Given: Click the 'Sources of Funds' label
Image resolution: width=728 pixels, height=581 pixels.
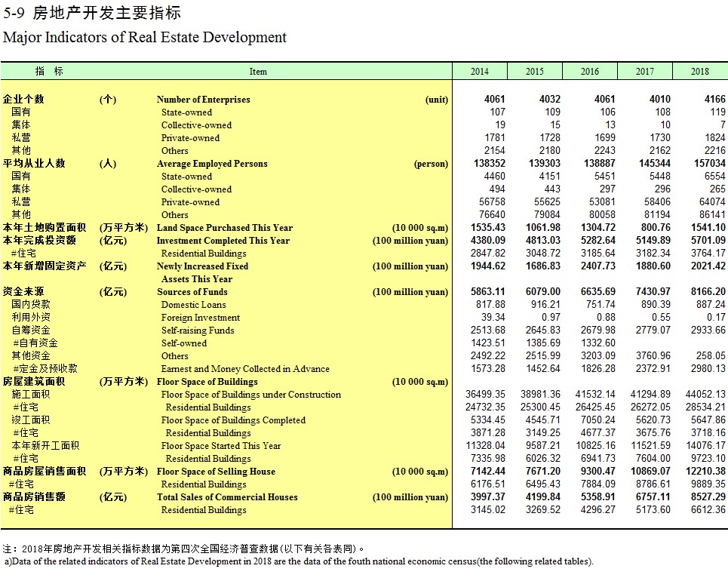Looking at the screenshot, I should point(192,292).
